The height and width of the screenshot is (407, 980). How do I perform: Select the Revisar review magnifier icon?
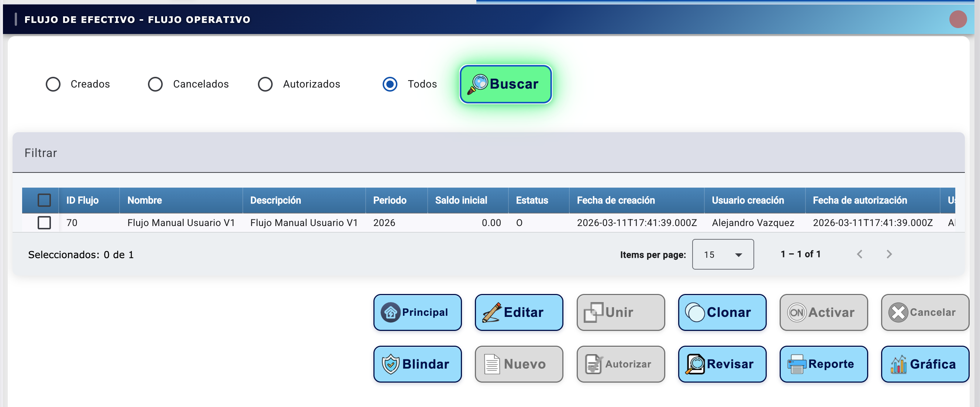tap(695, 364)
